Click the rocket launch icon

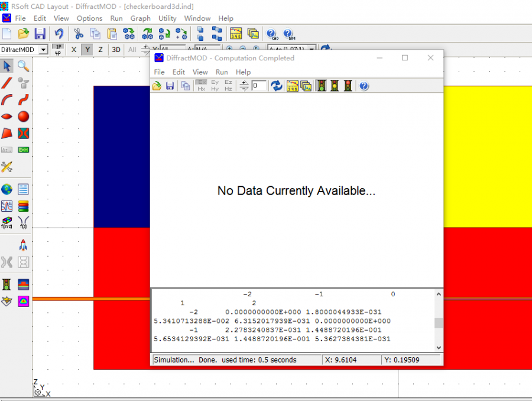(23, 245)
